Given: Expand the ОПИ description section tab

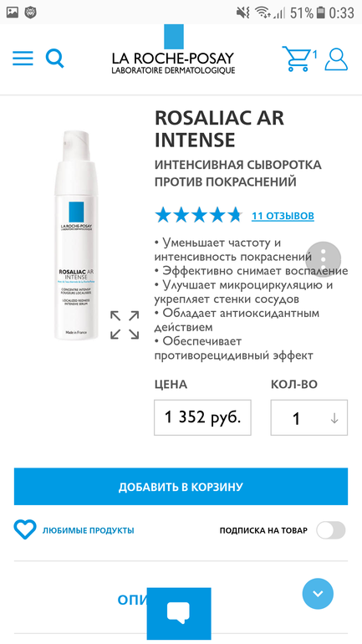Looking at the screenshot, I should coord(132,600).
